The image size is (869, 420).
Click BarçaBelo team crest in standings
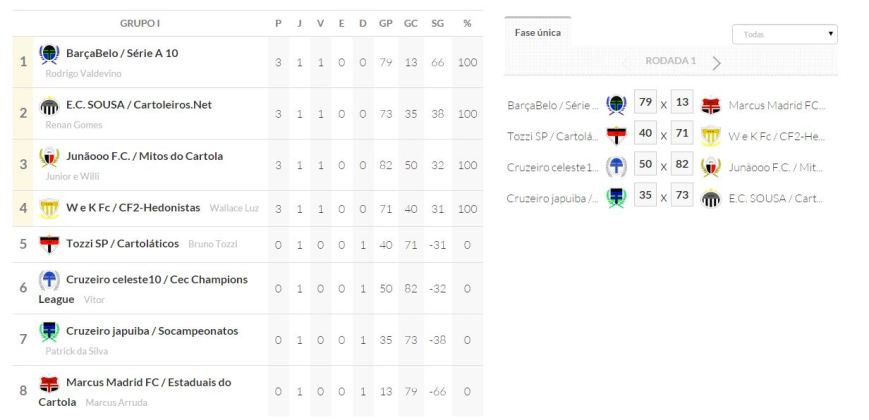tap(49, 53)
